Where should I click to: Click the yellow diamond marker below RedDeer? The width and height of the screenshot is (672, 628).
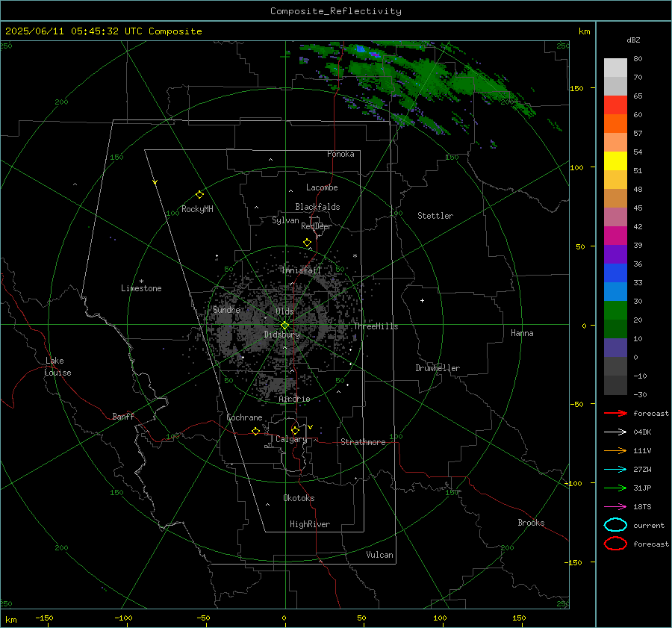tap(307, 243)
